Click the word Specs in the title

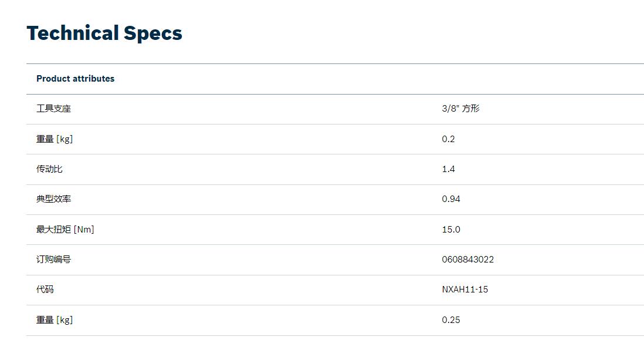(152, 33)
